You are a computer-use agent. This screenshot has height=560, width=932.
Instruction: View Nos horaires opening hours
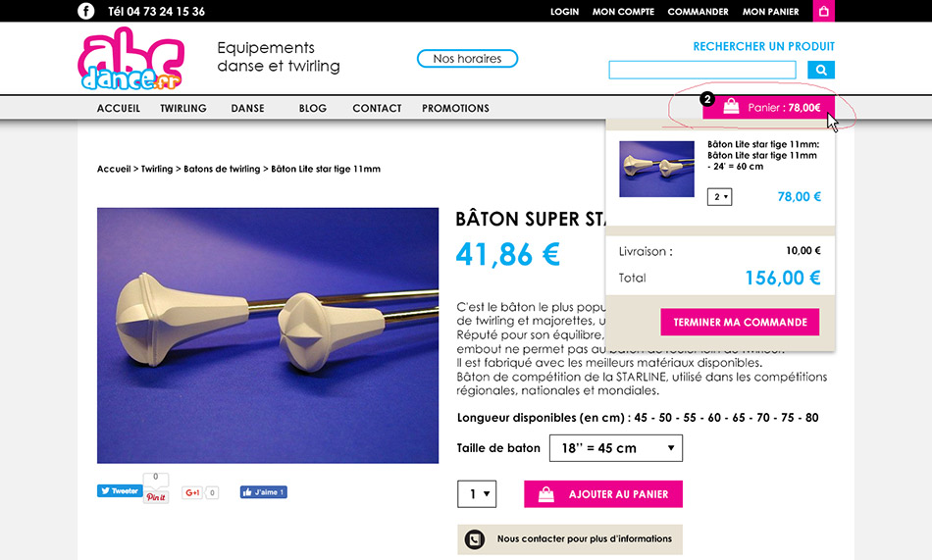[x=467, y=58]
